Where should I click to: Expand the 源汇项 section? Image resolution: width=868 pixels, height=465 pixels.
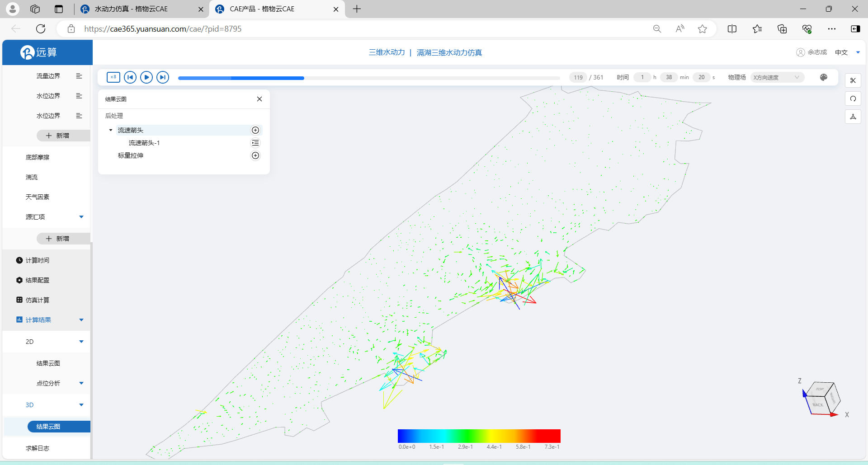tap(81, 217)
